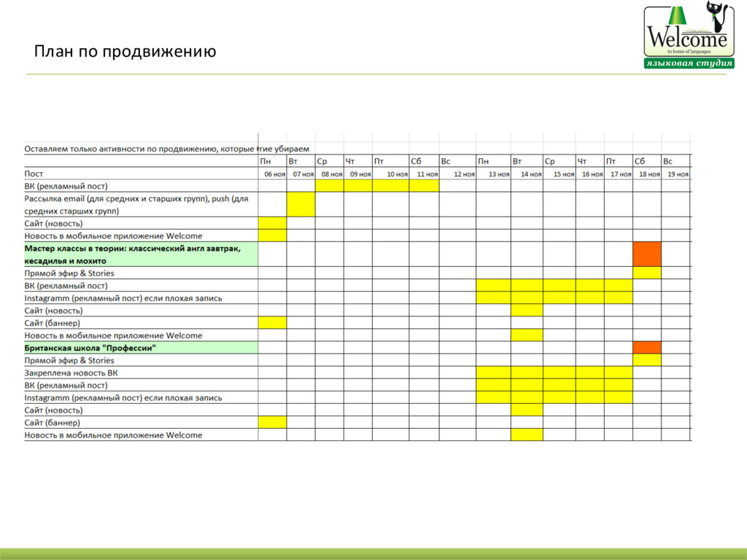
Task: Click the языковая студия green banner
Action: [x=689, y=63]
